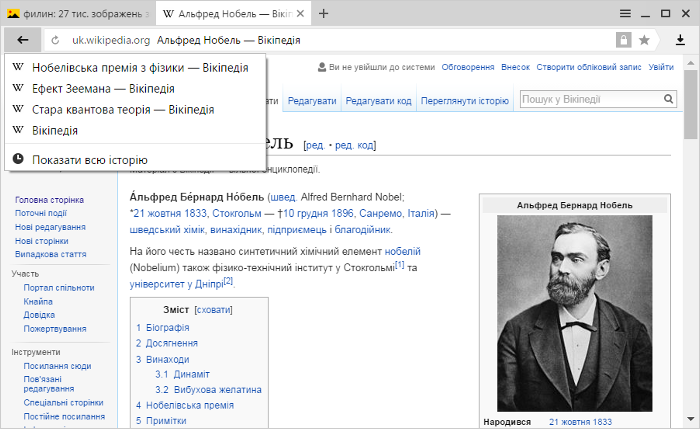Viewport: 700px width, 429px height.
Task: Open the Кнайпа link
Action: click(38, 301)
